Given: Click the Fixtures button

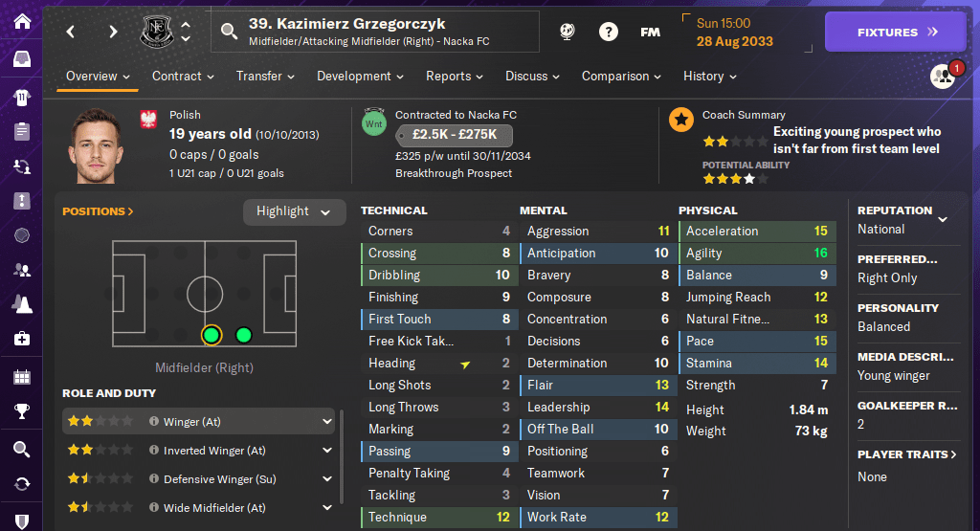Looking at the screenshot, I should pyautogui.click(x=896, y=32).
